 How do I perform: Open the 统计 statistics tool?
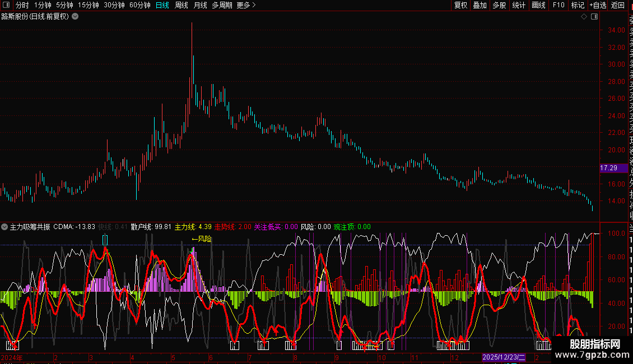[519, 5]
